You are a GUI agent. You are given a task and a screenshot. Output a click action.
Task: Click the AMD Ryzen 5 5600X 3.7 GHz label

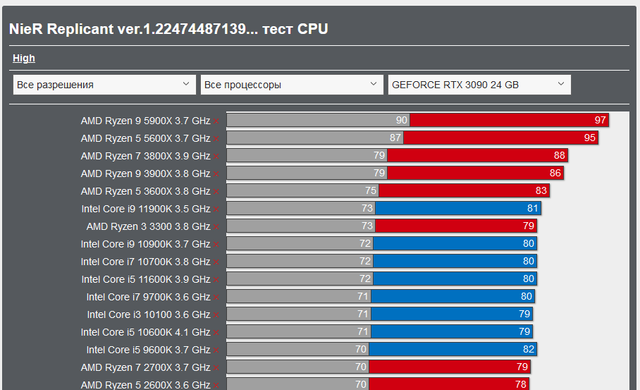[145, 138]
